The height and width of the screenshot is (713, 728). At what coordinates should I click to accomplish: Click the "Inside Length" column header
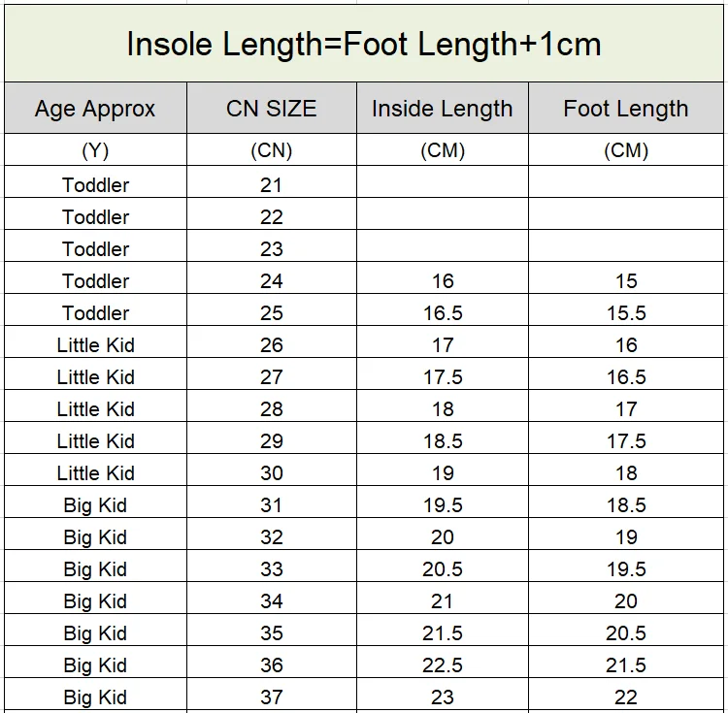tap(443, 109)
